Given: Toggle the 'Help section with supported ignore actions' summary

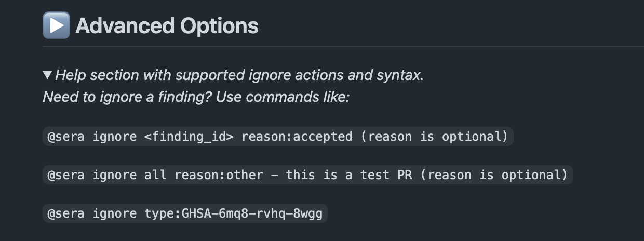Looking at the screenshot, I should (239, 75).
